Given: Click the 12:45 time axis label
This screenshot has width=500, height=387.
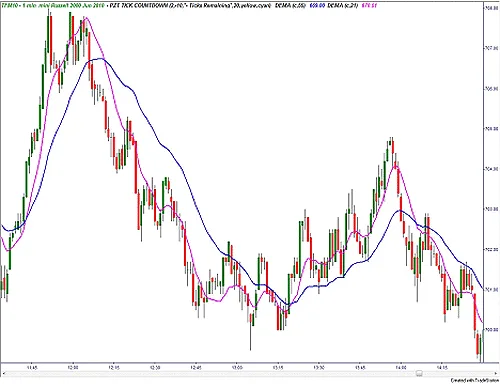Looking at the screenshot, I should [196, 367].
